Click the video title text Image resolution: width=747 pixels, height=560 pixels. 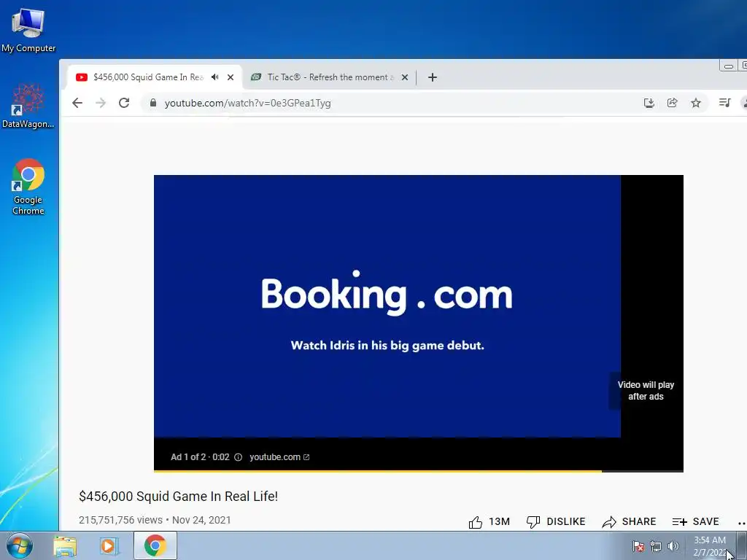[178, 496]
